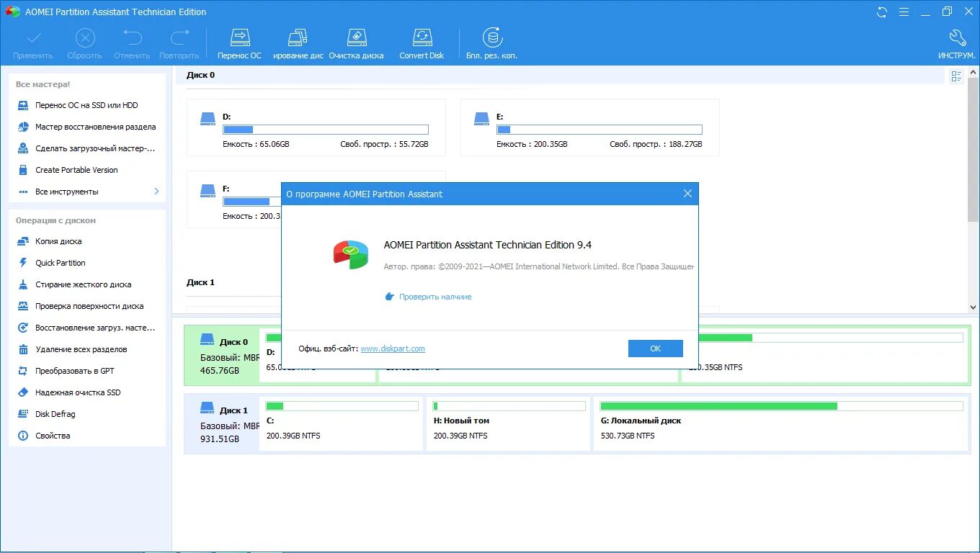Select Перенос ОС на SSD или HDD

coord(87,105)
